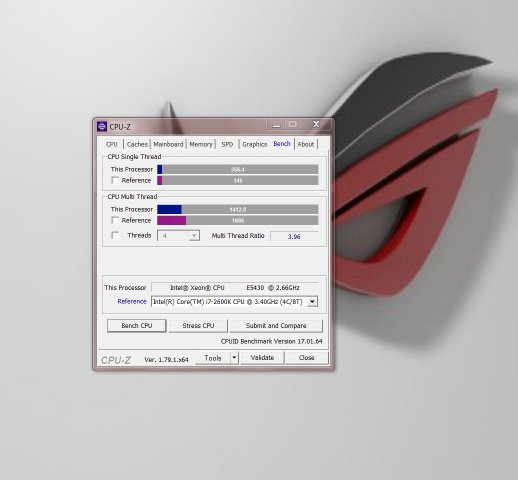Open the Mainboard tab
The image size is (518, 480).
(168, 144)
